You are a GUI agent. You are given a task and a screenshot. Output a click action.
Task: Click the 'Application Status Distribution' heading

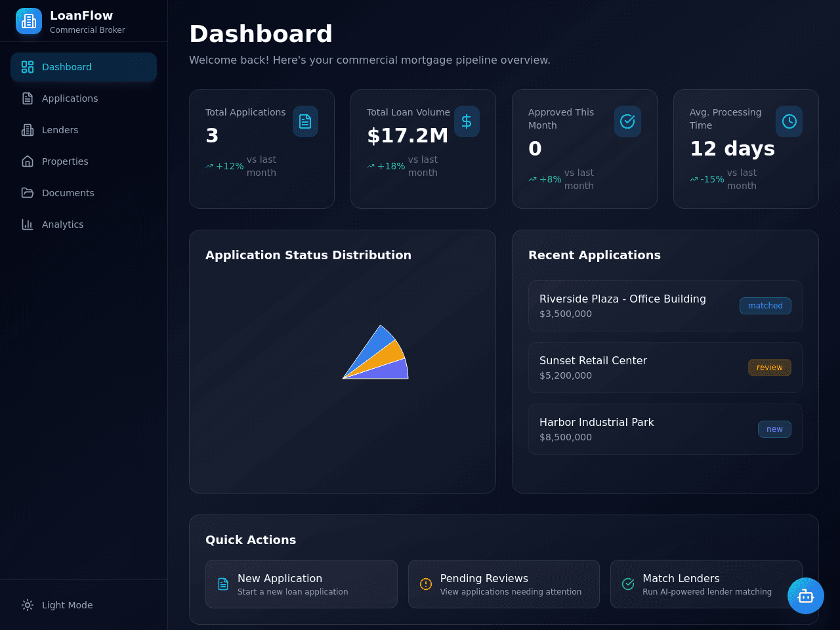(x=308, y=255)
